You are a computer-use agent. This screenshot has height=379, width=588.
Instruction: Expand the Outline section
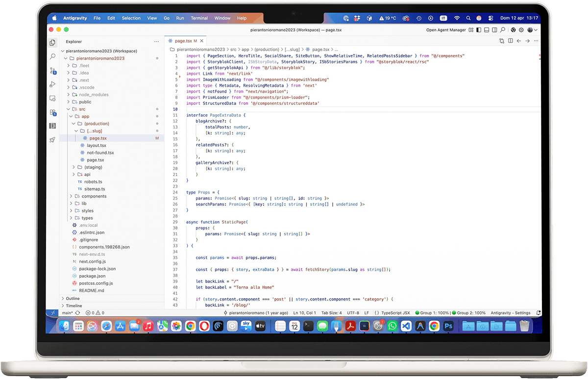73,298
